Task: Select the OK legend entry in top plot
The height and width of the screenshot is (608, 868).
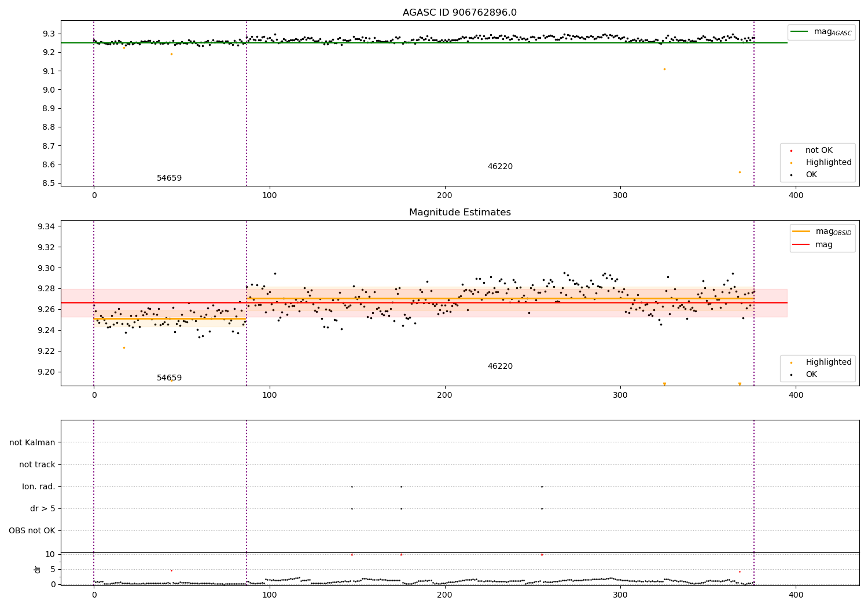Action: (x=804, y=175)
